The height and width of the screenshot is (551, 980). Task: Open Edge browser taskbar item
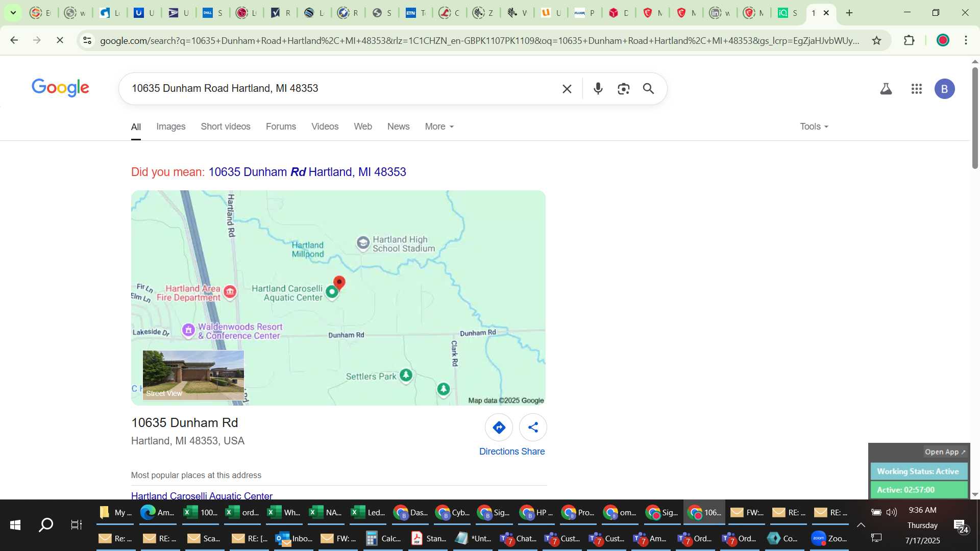coord(157,512)
